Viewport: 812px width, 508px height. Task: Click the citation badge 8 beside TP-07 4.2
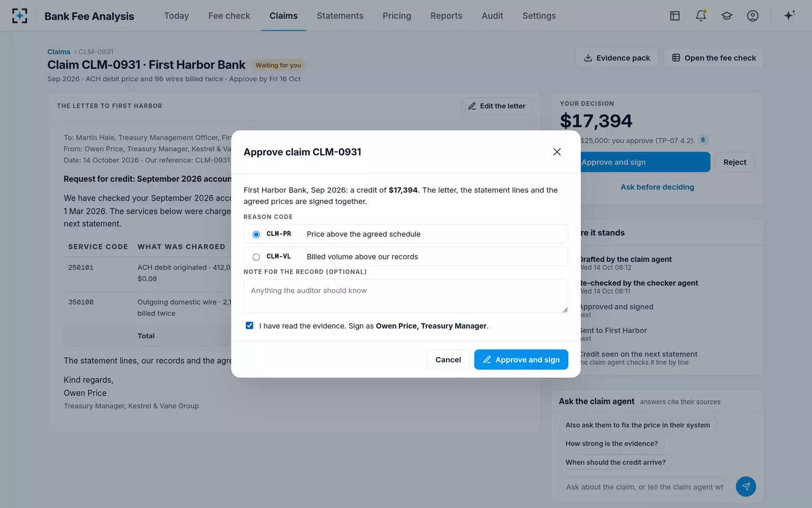tap(703, 140)
